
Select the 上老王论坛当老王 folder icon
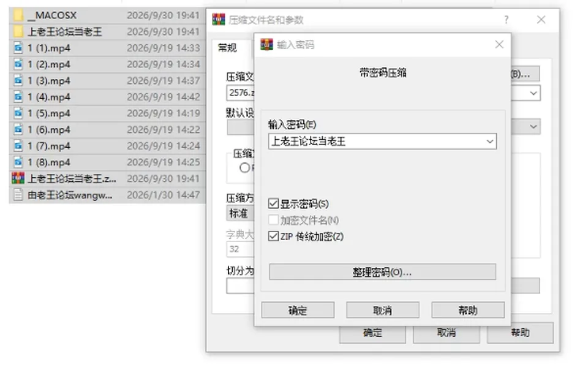(18, 31)
